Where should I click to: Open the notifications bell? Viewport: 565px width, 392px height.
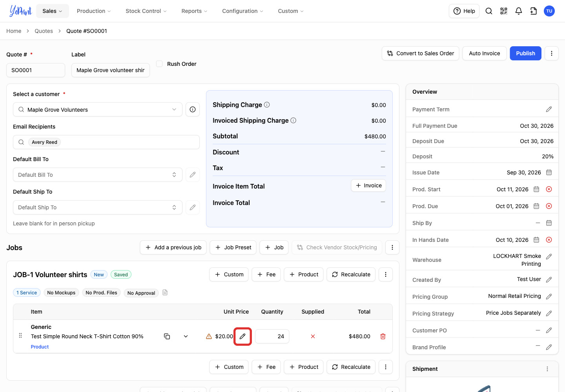pos(519,11)
